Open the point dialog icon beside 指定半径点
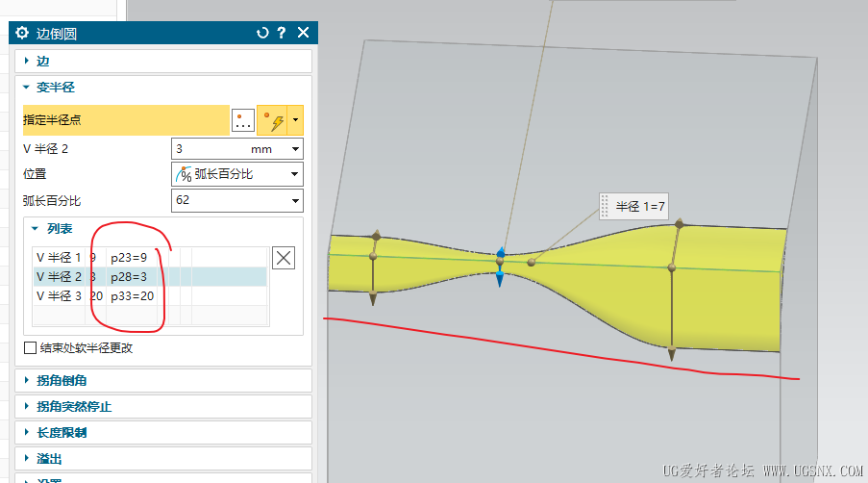The width and height of the screenshot is (868, 483). tap(243, 119)
